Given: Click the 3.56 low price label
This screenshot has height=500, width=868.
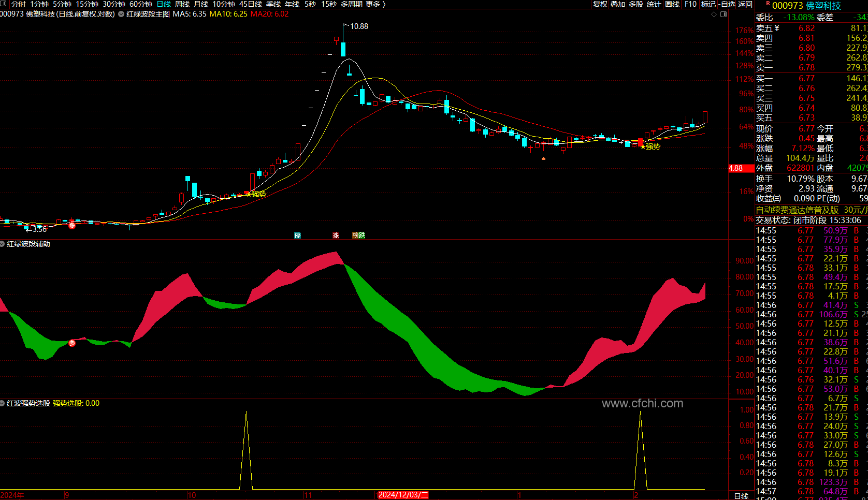Looking at the screenshot, I should 39,229.
